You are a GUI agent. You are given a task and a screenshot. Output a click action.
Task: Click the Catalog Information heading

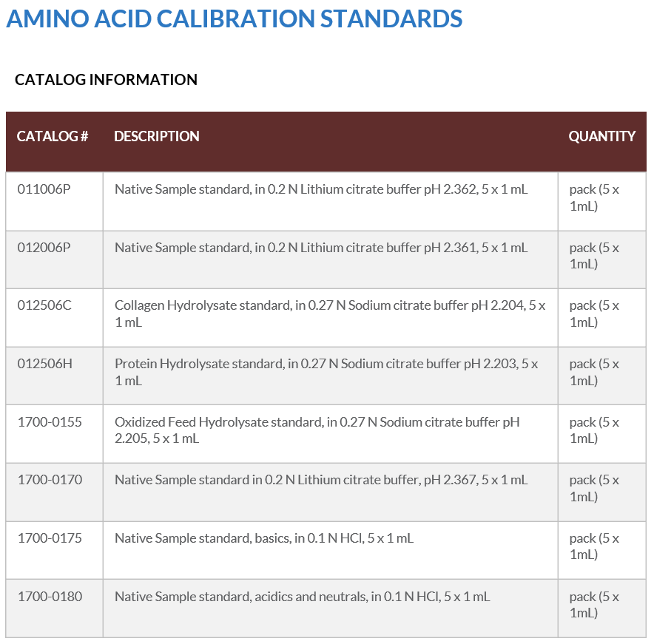click(x=106, y=80)
